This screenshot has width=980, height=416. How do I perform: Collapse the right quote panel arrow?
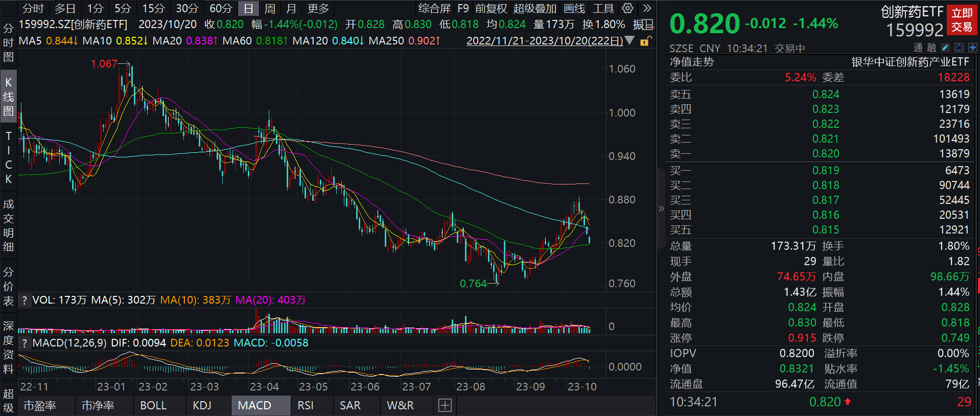pyautogui.click(x=661, y=208)
